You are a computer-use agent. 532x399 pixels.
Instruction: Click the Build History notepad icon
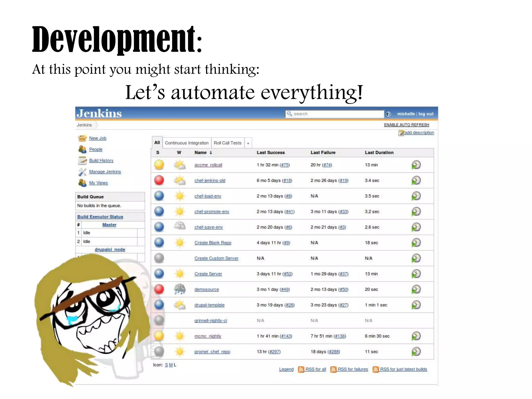(82, 161)
